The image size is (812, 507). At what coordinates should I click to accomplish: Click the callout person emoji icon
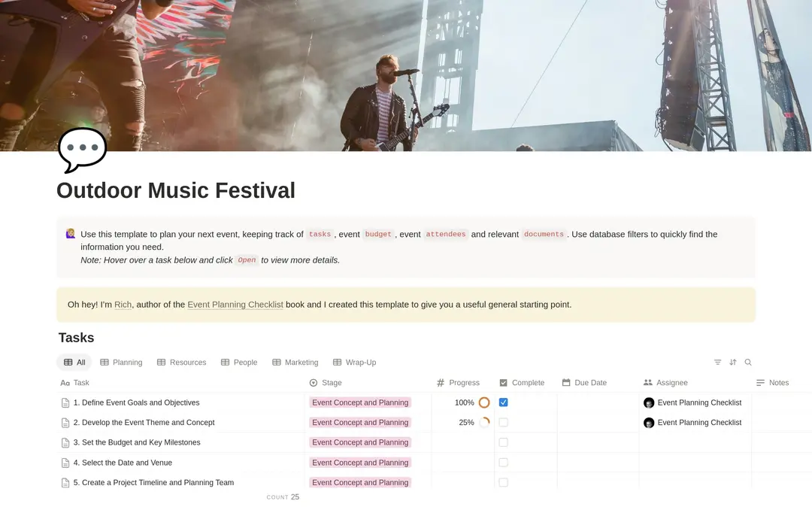(x=71, y=234)
